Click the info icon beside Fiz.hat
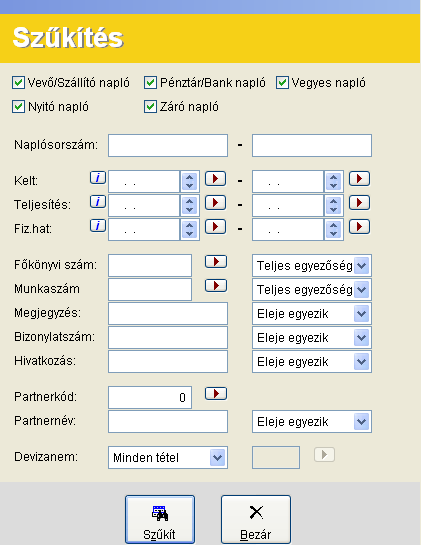 98,226
